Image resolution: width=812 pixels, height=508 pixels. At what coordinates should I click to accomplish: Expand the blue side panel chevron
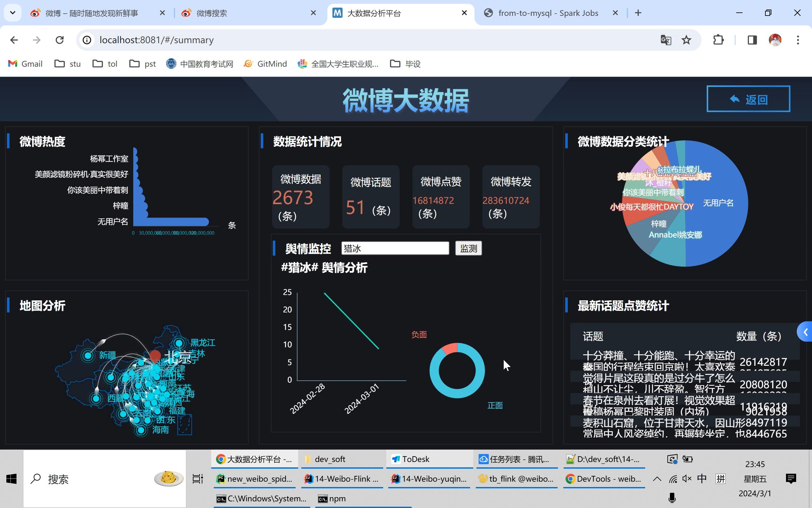[x=805, y=332]
